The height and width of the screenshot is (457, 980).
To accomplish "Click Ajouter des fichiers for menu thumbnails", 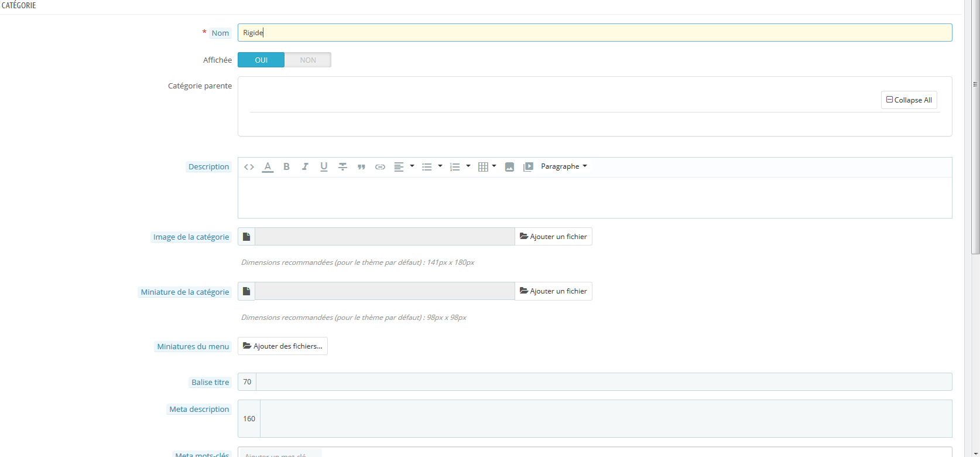I will [x=283, y=346].
